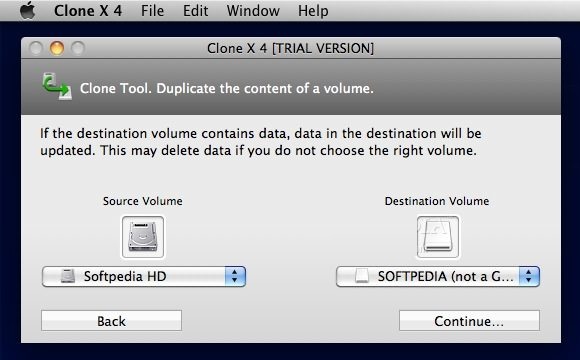Click the Clone X 4 [TRIAL VERSION] title bar
The image size is (580, 360).
(x=290, y=48)
